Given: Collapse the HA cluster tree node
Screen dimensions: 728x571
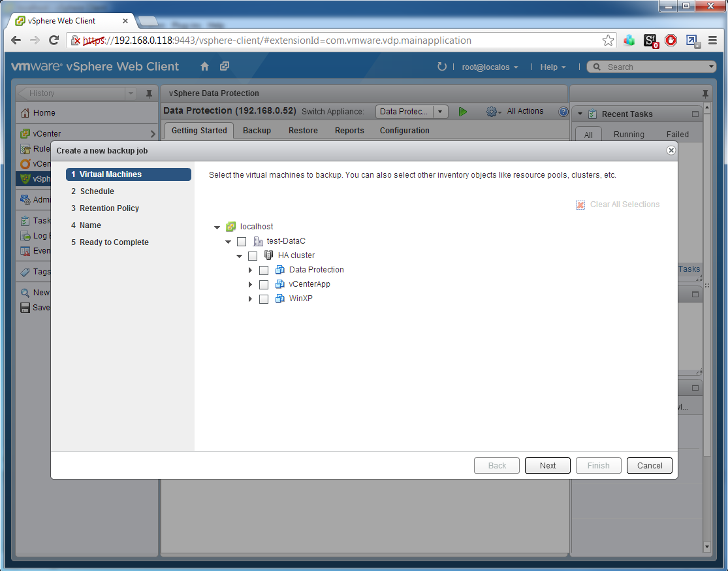Looking at the screenshot, I should (x=239, y=256).
